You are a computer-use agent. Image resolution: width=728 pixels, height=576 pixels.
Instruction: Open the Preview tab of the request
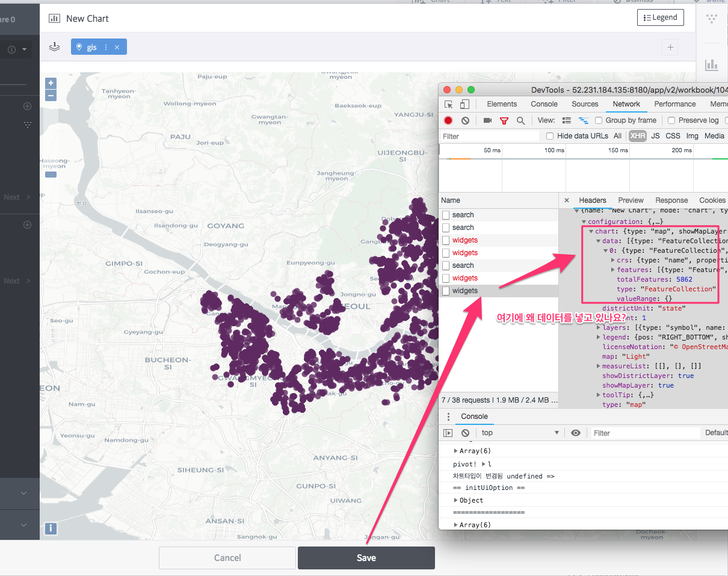coord(631,200)
